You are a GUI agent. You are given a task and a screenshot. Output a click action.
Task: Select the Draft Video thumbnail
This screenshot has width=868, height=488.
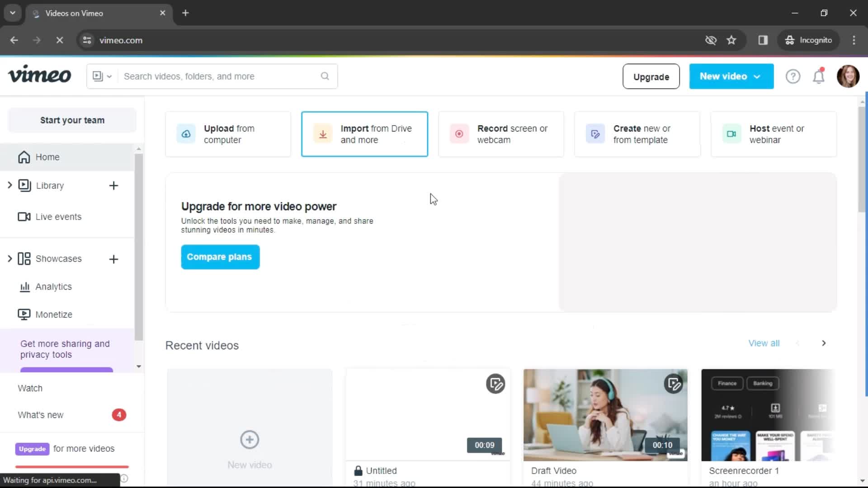(605, 414)
